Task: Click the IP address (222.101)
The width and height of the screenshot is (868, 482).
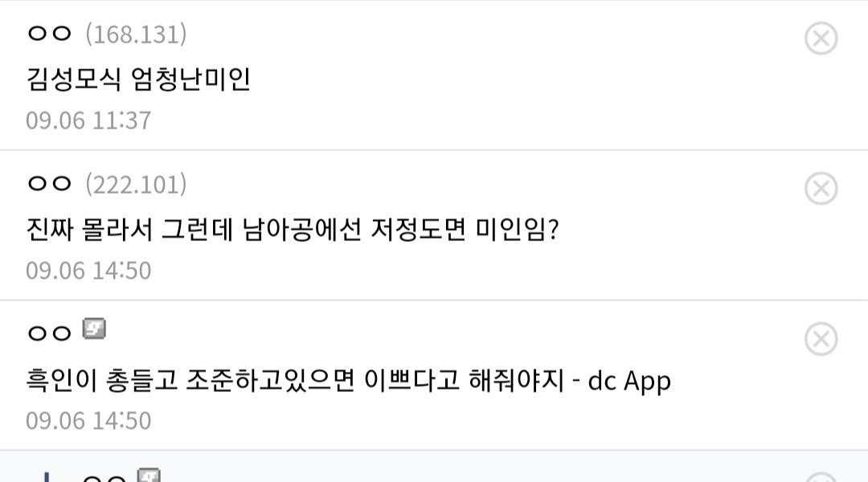Action: [x=136, y=184]
